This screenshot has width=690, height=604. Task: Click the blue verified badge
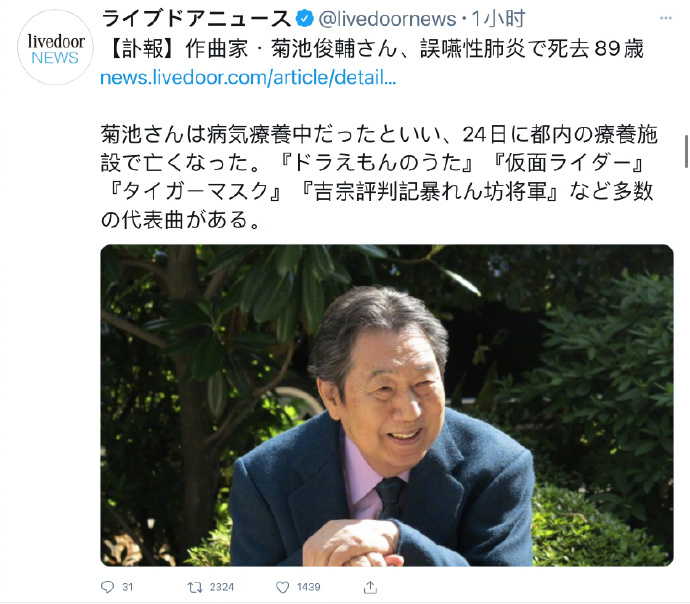click(x=305, y=18)
